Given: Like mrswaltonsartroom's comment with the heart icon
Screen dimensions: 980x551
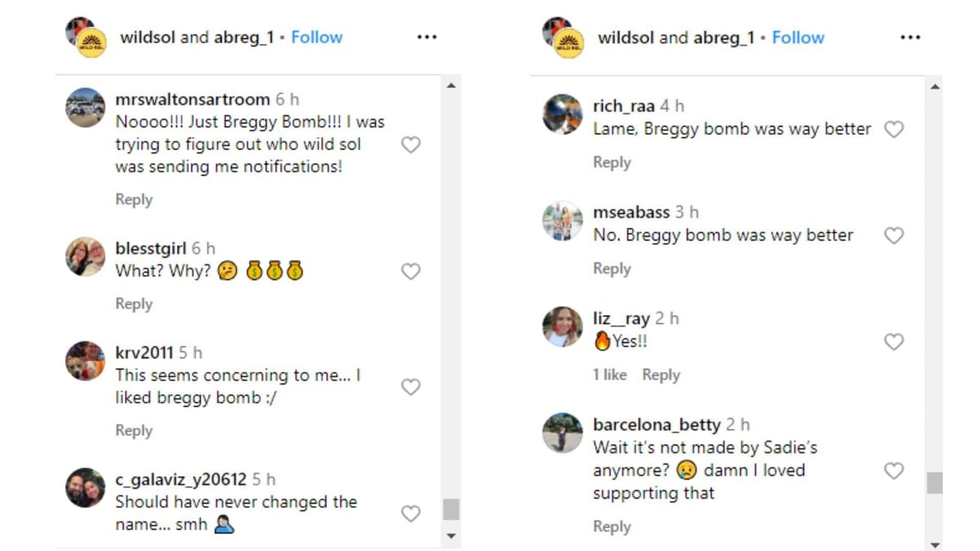Looking at the screenshot, I should click(x=411, y=144).
